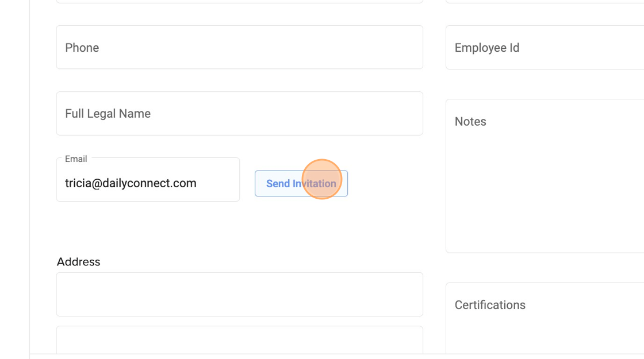Screen dimensions: 644x359
Task: Click the tricia@dailyconnect.com email text
Action: 131,183
